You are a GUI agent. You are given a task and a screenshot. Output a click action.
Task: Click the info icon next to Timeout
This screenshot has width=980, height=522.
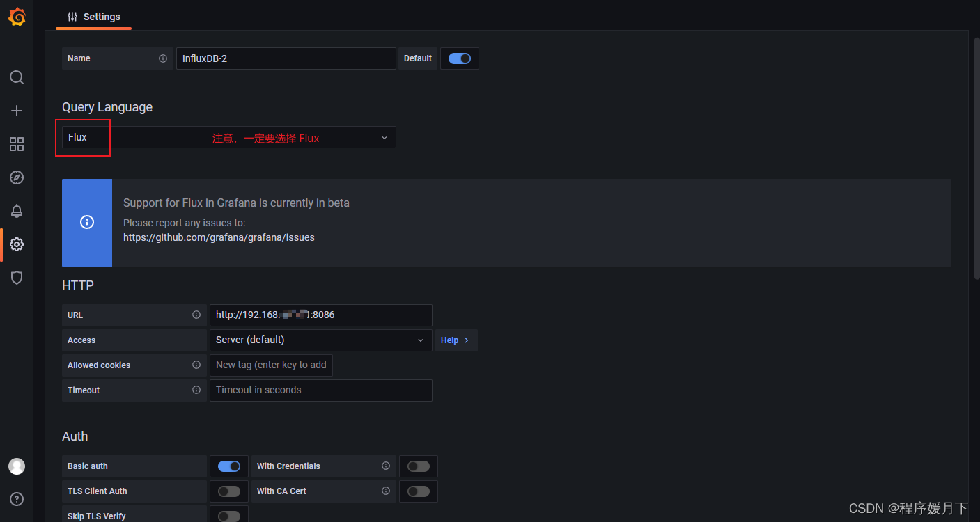click(x=196, y=390)
